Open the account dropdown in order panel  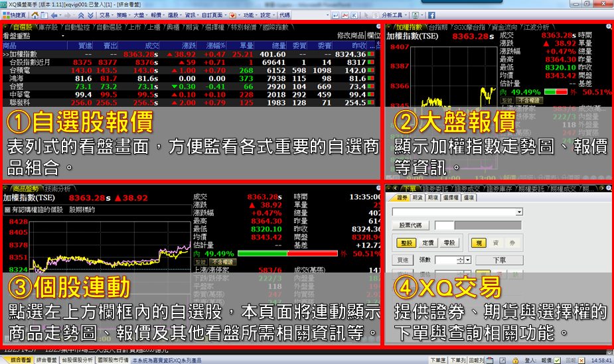click(519, 212)
